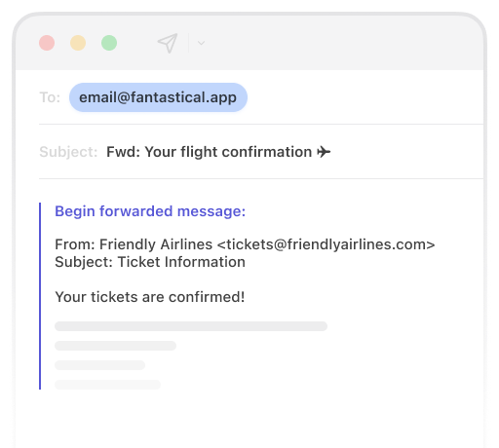Click the Begin forwarded message header
The height and width of the screenshot is (448, 499).
tap(150, 211)
